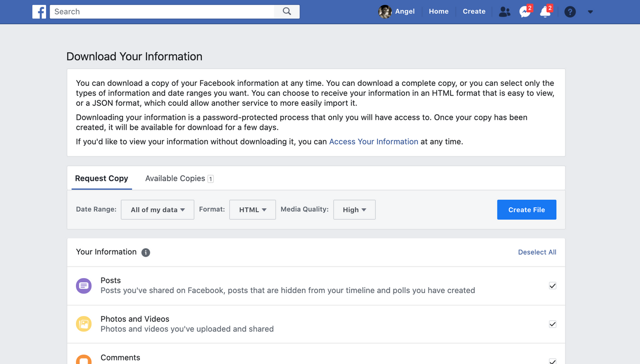Open Angel's profile name link
The width and height of the screenshot is (640, 364).
click(405, 11)
